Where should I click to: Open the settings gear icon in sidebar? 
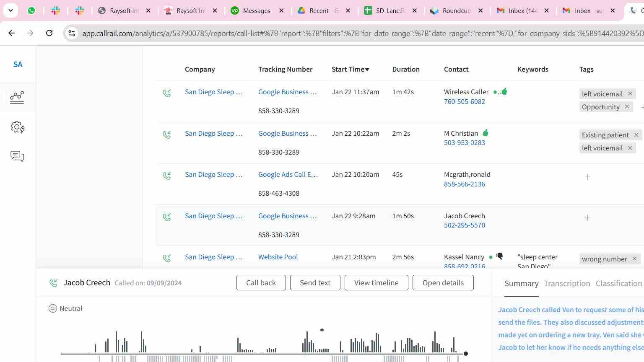click(17, 127)
